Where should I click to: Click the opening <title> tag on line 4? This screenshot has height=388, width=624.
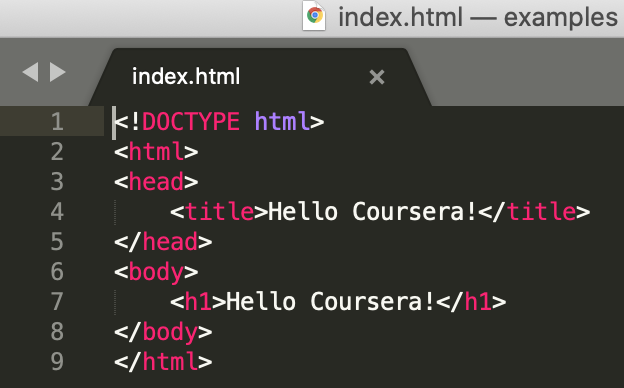click(x=219, y=211)
